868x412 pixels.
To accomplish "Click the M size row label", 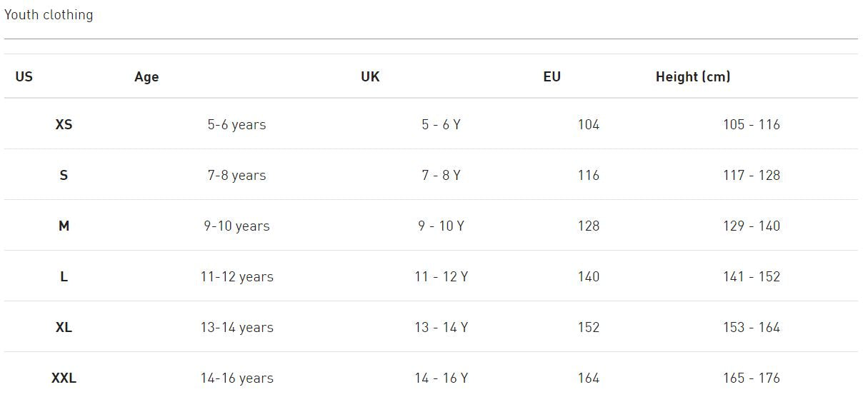I will [64, 226].
